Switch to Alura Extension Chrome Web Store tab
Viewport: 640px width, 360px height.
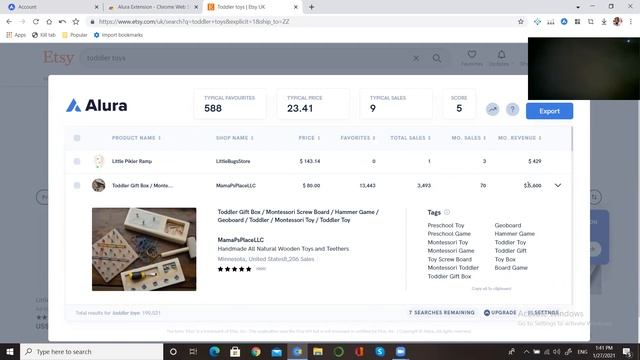[x=153, y=7]
